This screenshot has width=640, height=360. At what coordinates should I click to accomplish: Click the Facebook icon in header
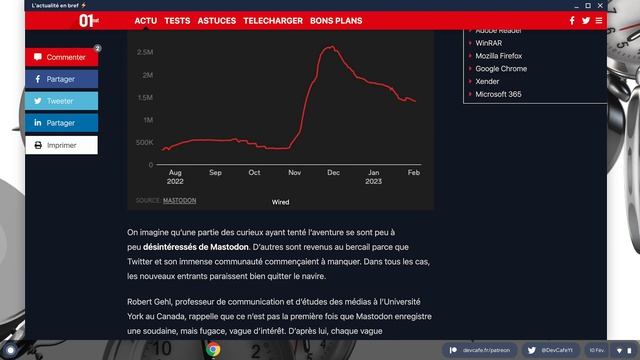pos(572,20)
